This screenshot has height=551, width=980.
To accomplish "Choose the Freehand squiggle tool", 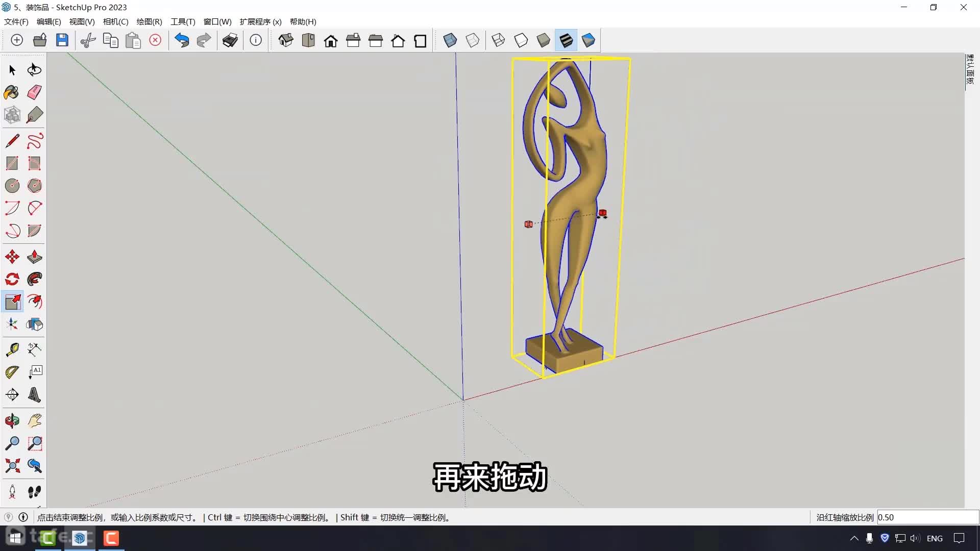I will [34, 141].
